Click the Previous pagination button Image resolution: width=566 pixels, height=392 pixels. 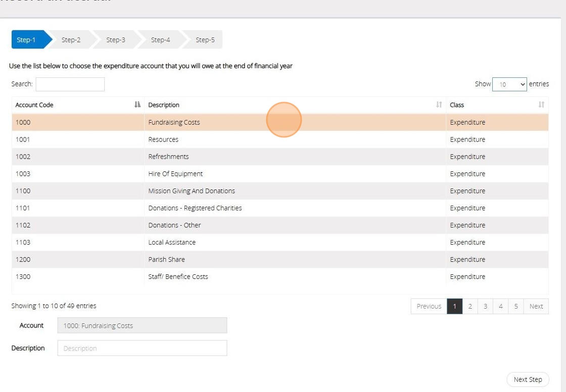[429, 306]
